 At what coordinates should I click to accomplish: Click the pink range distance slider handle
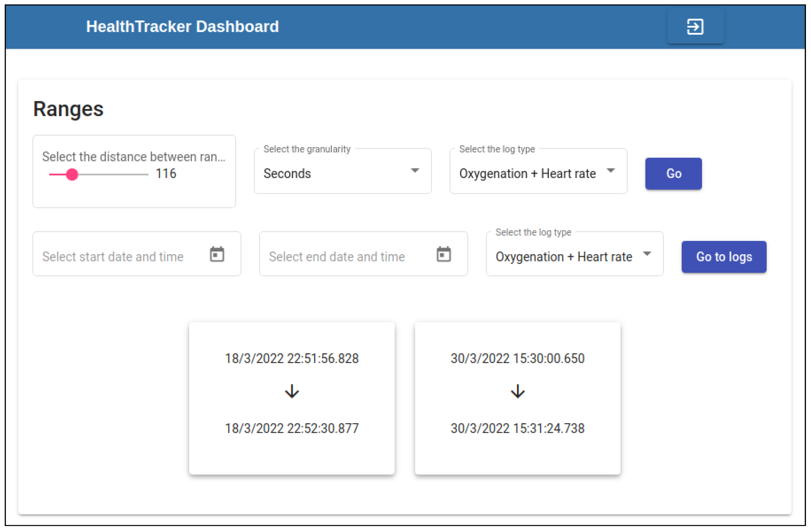point(72,174)
